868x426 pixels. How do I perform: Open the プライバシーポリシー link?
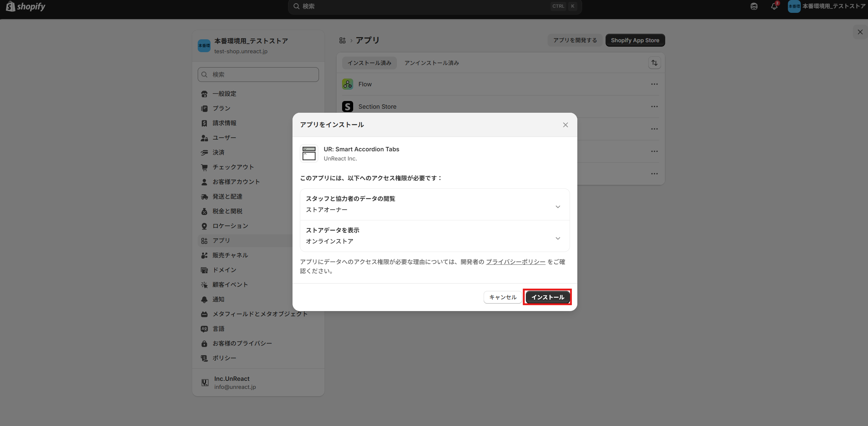point(516,261)
